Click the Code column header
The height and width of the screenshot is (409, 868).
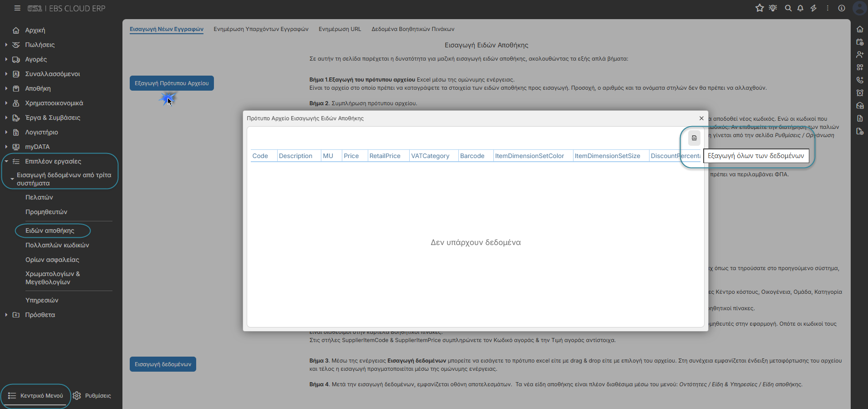pyautogui.click(x=264, y=156)
